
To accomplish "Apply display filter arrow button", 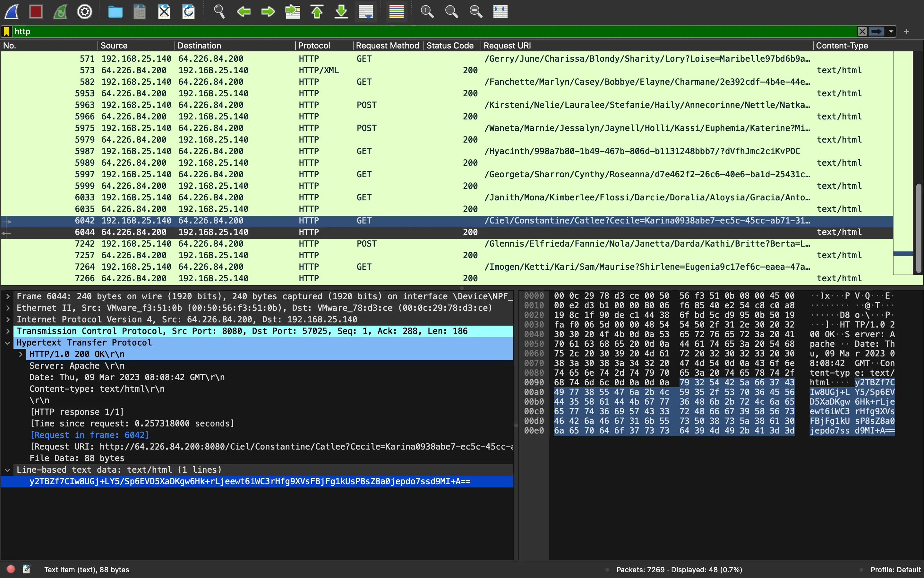I will pyautogui.click(x=877, y=31).
